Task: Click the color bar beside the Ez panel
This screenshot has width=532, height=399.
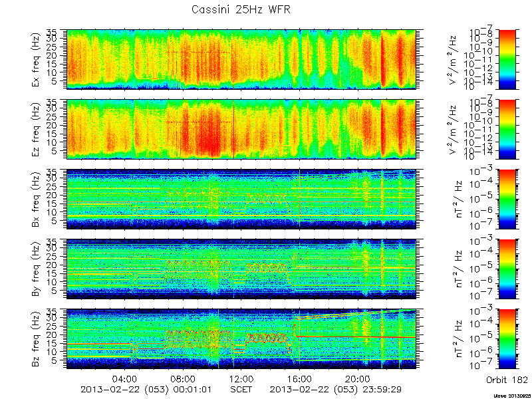Action: click(x=507, y=129)
